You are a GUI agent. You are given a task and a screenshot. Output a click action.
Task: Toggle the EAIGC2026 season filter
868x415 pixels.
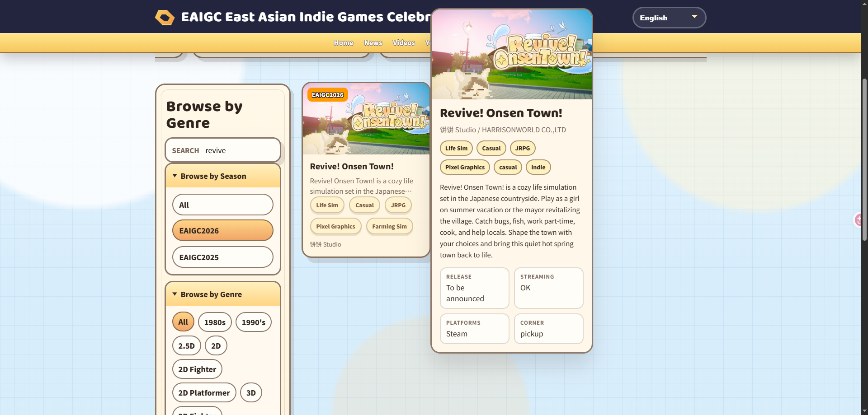coord(223,231)
